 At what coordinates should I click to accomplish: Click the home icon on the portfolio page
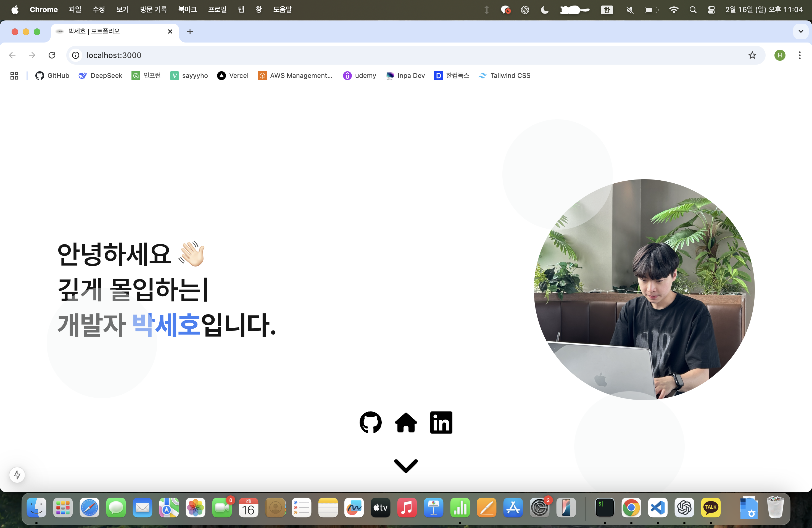pos(406,422)
